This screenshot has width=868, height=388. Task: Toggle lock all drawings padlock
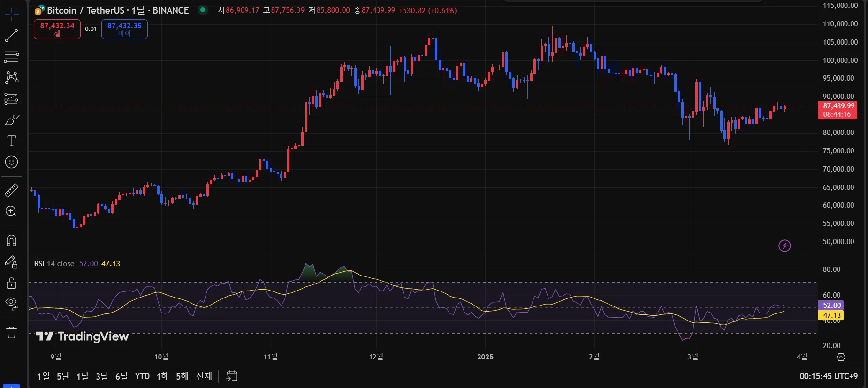click(x=11, y=283)
